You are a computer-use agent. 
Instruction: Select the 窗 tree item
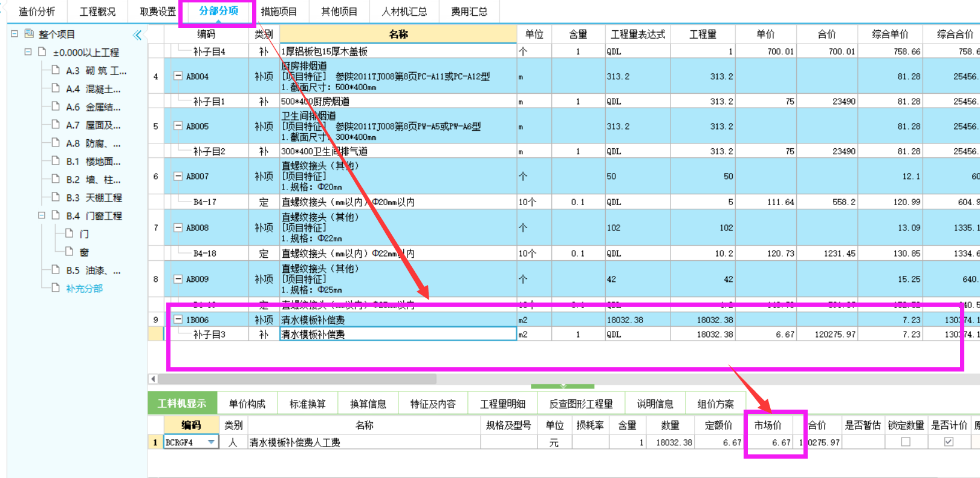tap(84, 252)
